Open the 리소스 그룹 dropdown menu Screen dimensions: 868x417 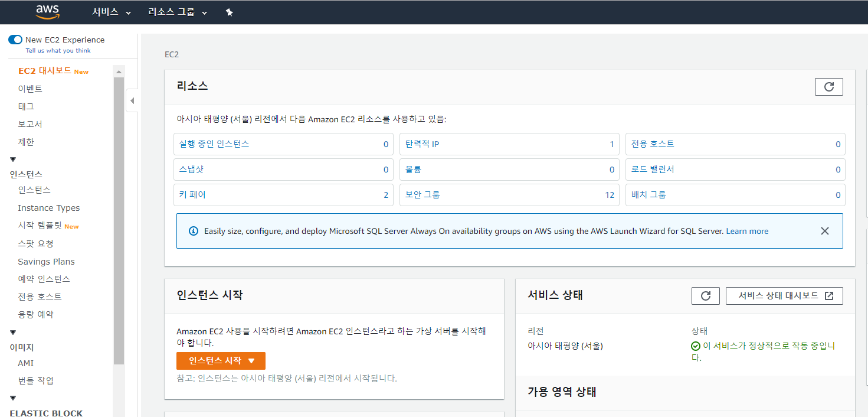click(x=178, y=12)
